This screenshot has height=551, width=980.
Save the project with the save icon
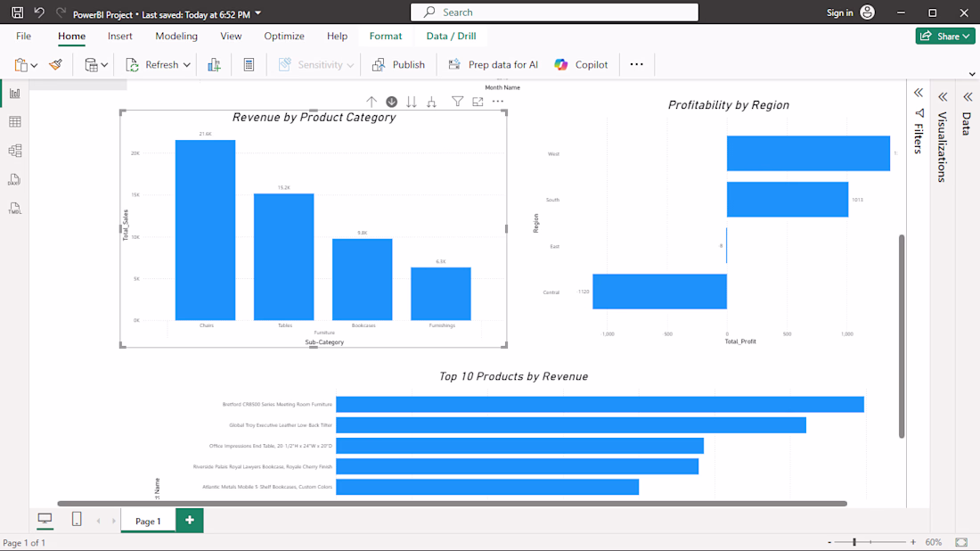18,12
